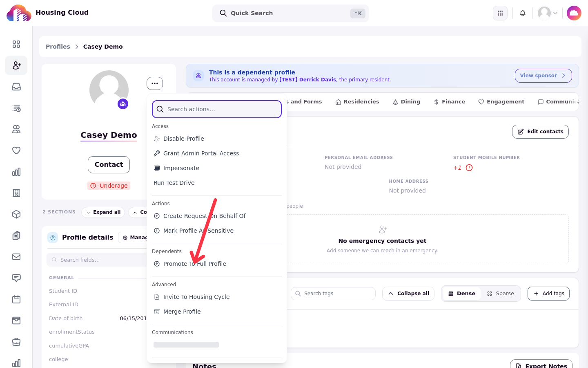Click the Date of birth field label
This screenshot has width=588, height=368.
coord(66,319)
